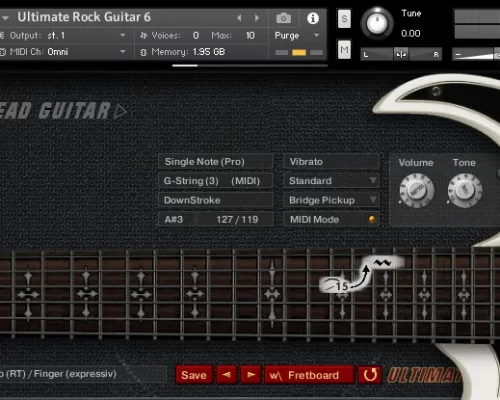Click the red previous arrow button
Image resolution: width=500 pixels, height=400 pixels.
point(226,375)
